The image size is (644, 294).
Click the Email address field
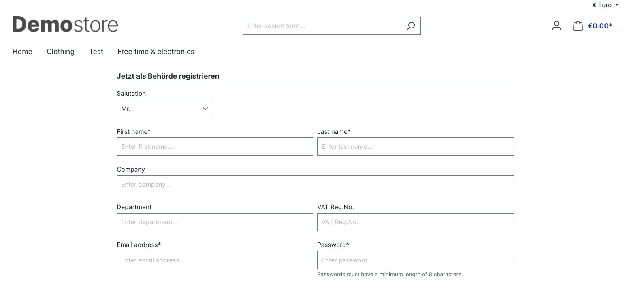[215, 260]
